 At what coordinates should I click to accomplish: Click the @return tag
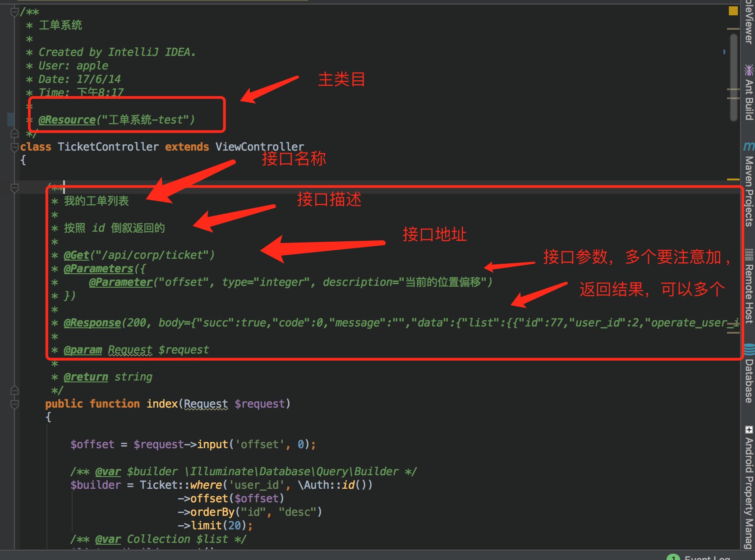pos(86,377)
